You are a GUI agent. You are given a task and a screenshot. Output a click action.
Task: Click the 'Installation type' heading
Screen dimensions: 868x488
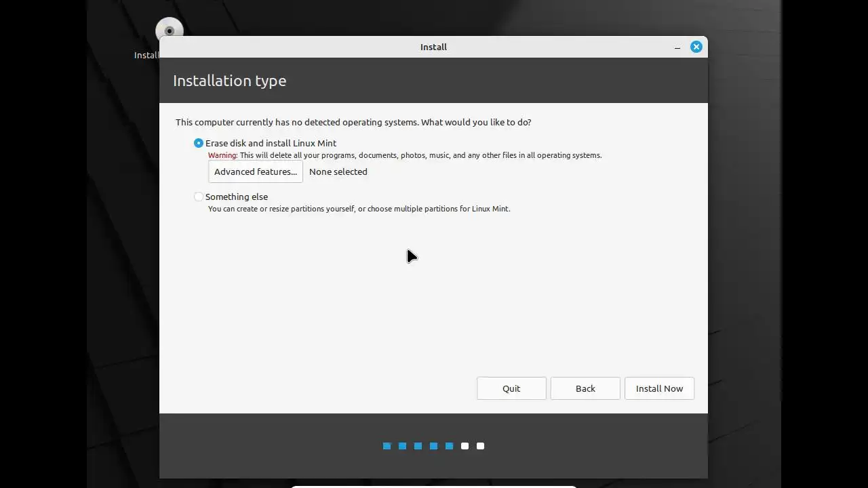230,81
